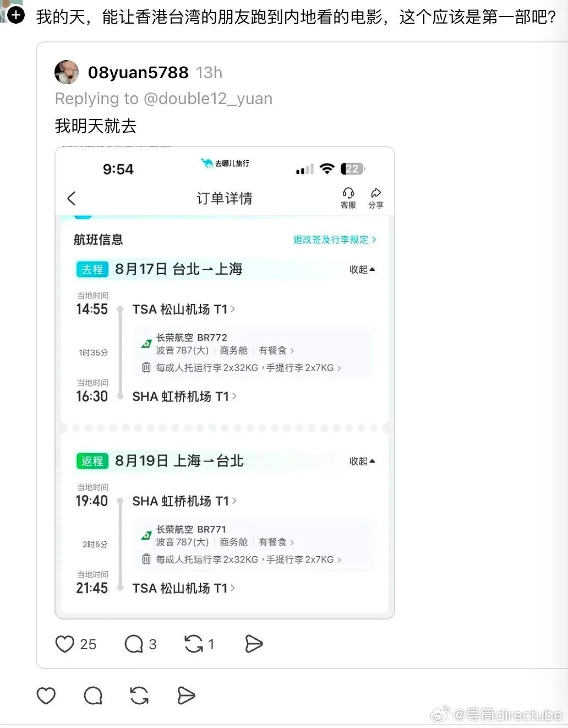Image resolution: width=568 pixels, height=728 pixels.
Task: Expand TSA 松山机场 T1 departure details
Action: coord(184,309)
